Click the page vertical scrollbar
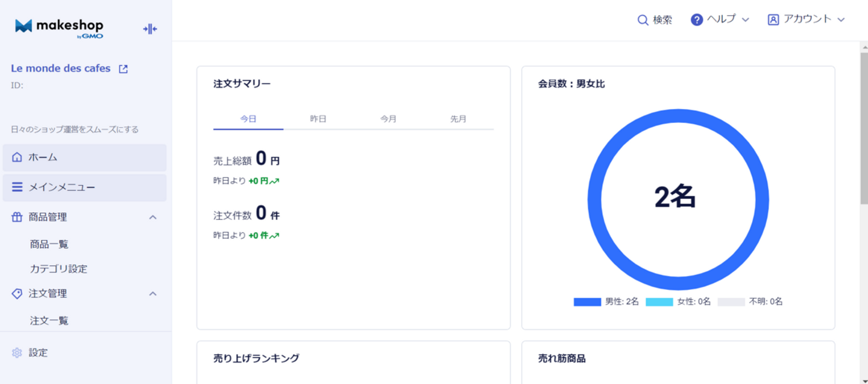Viewport: 868px width, 384px height. pyautogui.click(x=864, y=212)
